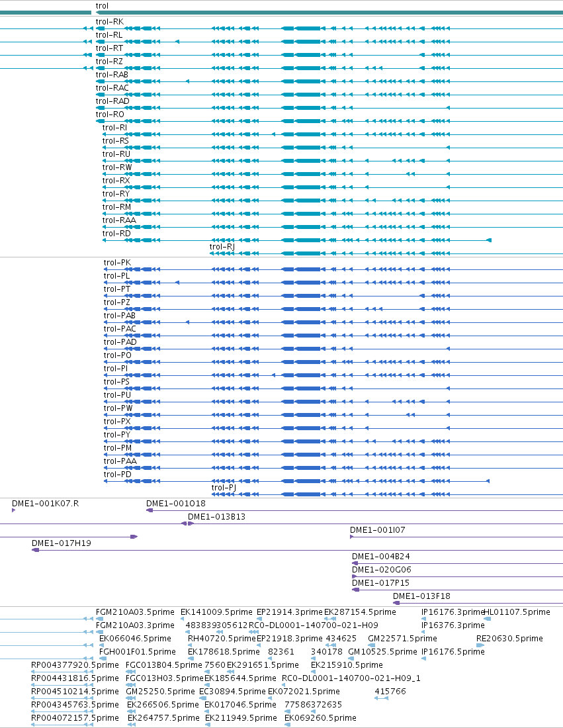The width and height of the screenshot is (563, 728).
Task: Select BAC clone label DME1-017H19
Action: coord(62,543)
